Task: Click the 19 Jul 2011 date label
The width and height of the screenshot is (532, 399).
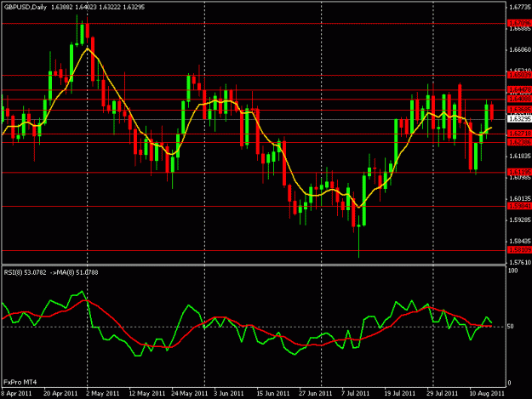Action: click(400, 394)
